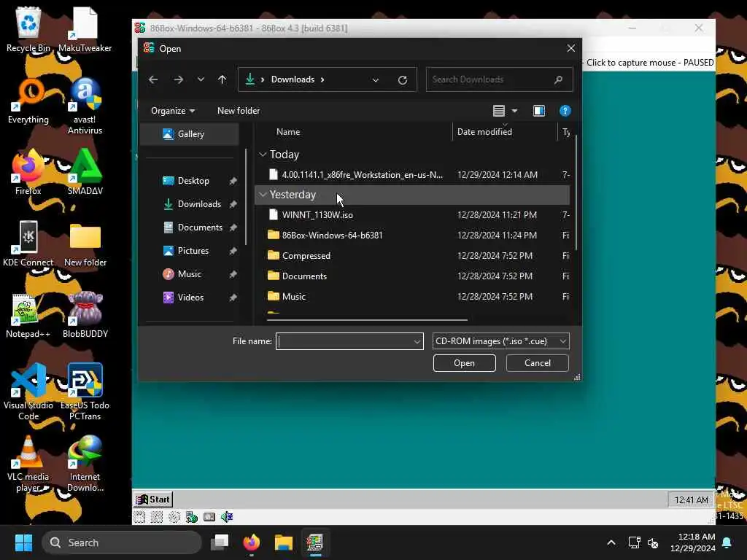Close the Open dialog
Screen dimensions: 747x560
(x=570, y=49)
